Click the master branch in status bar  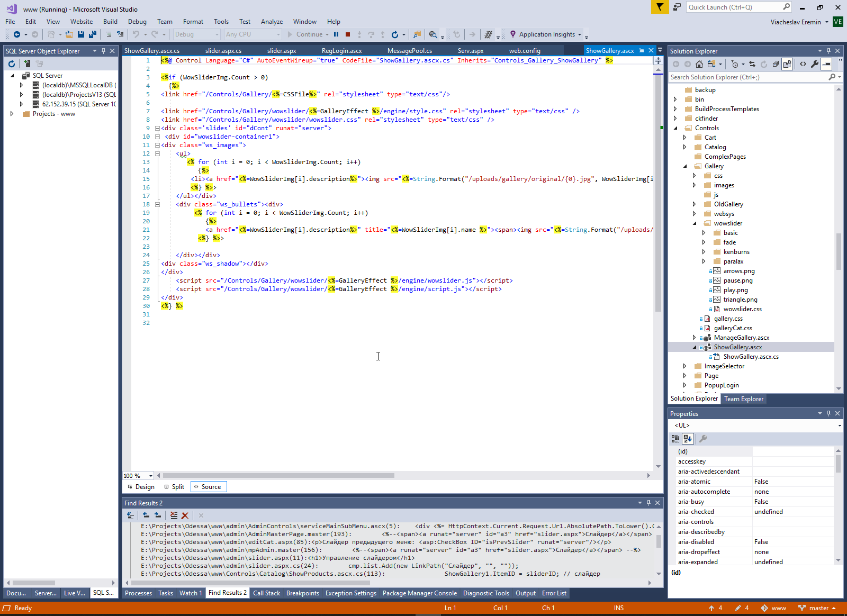(x=817, y=608)
